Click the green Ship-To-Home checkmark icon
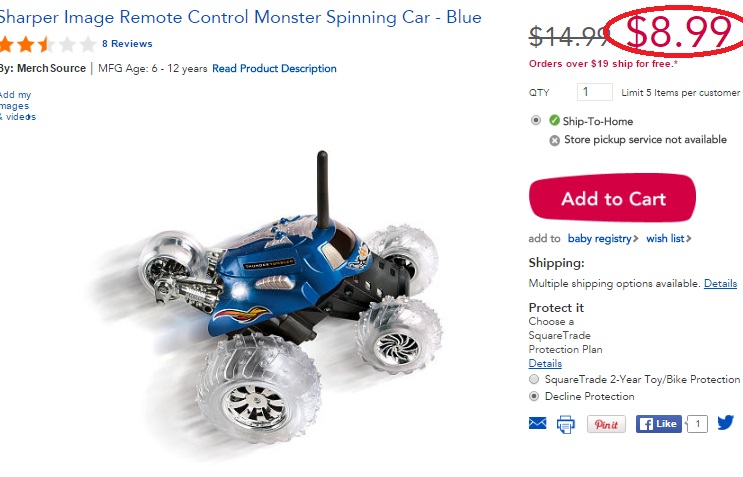 point(554,120)
